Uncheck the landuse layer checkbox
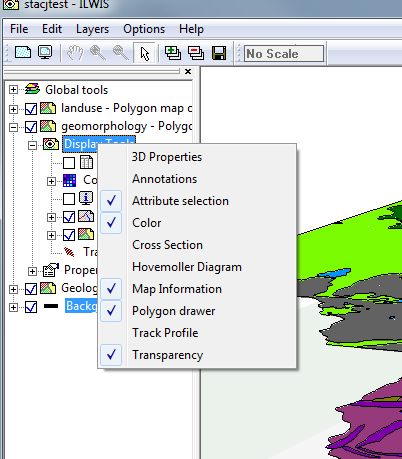Image resolution: width=402 pixels, height=459 pixels. (x=31, y=109)
